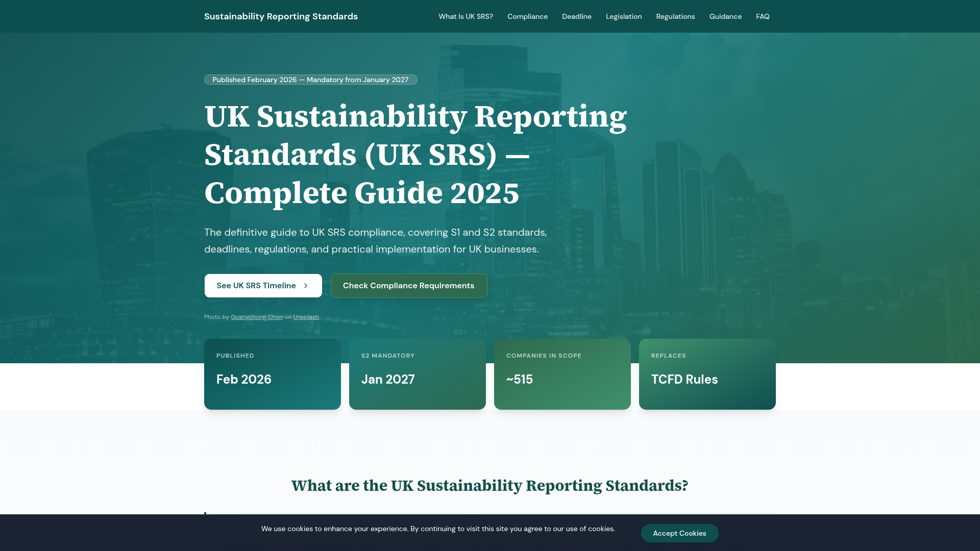This screenshot has width=980, height=551.
Task: Open the Unsplash link
Action: [x=306, y=317]
